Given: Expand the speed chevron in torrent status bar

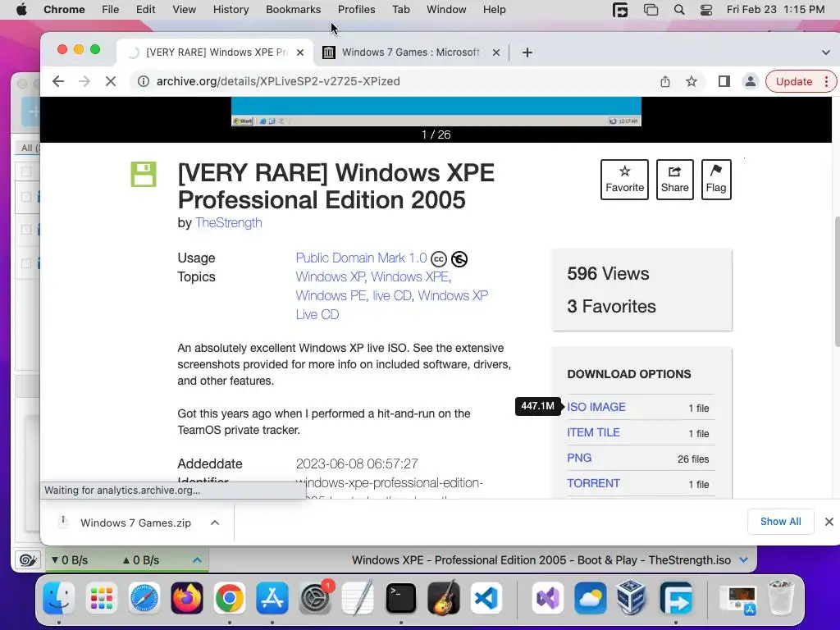Looking at the screenshot, I should click(197, 560).
